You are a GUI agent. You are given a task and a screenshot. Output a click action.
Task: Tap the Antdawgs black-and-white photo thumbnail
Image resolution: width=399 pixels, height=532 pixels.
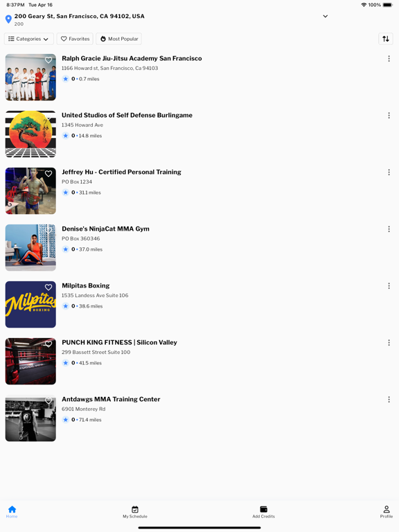30,418
